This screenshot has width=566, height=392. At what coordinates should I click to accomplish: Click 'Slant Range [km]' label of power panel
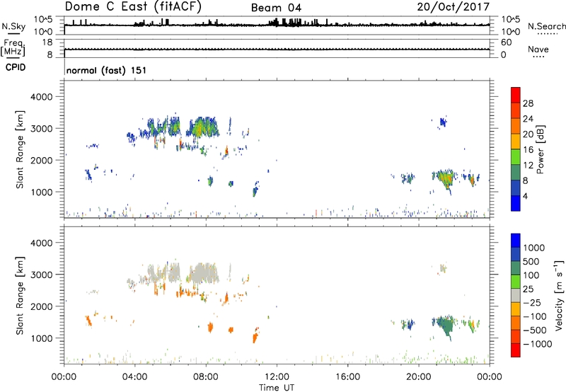pyautogui.click(x=20, y=149)
